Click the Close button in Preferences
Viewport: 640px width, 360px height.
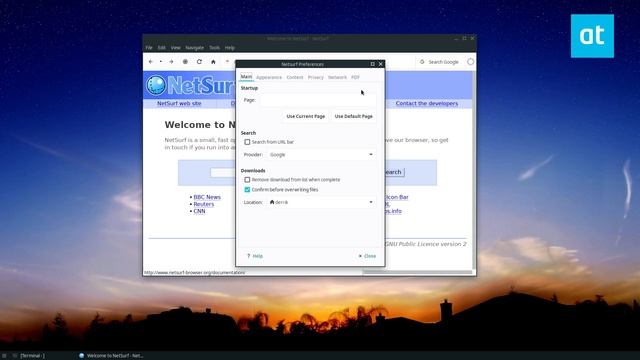(367, 256)
